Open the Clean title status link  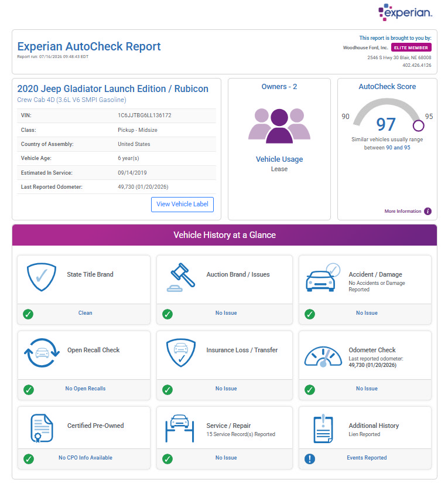86,313
